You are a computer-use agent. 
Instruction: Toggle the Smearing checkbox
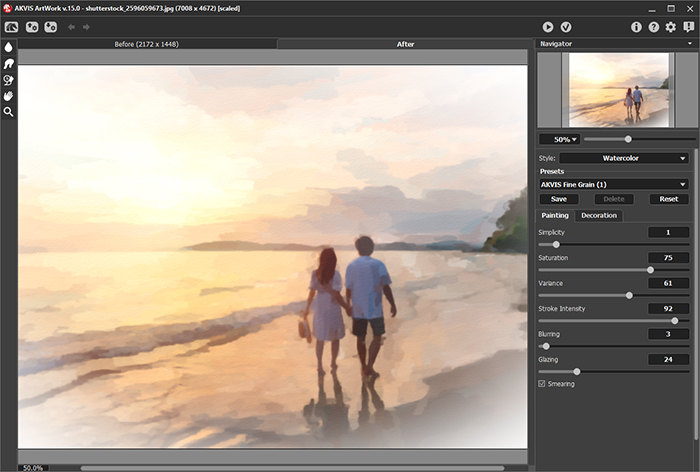[542, 384]
